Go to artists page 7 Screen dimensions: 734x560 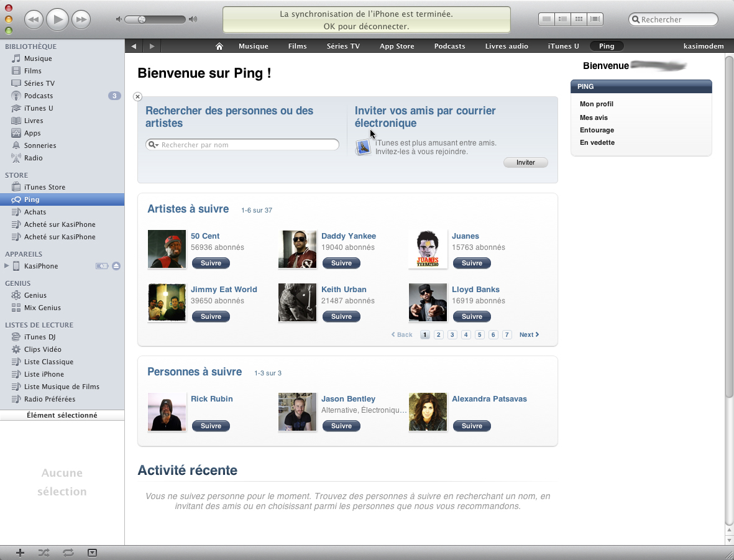tap(507, 334)
